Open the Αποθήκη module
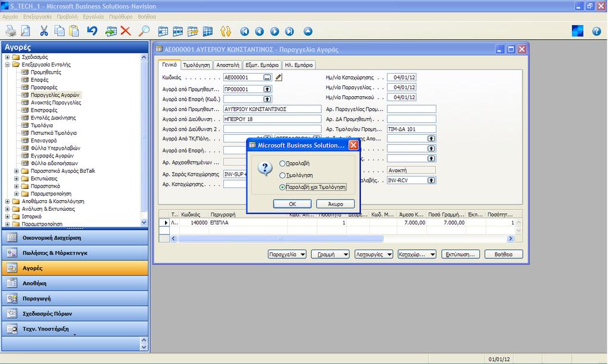 tap(75, 283)
